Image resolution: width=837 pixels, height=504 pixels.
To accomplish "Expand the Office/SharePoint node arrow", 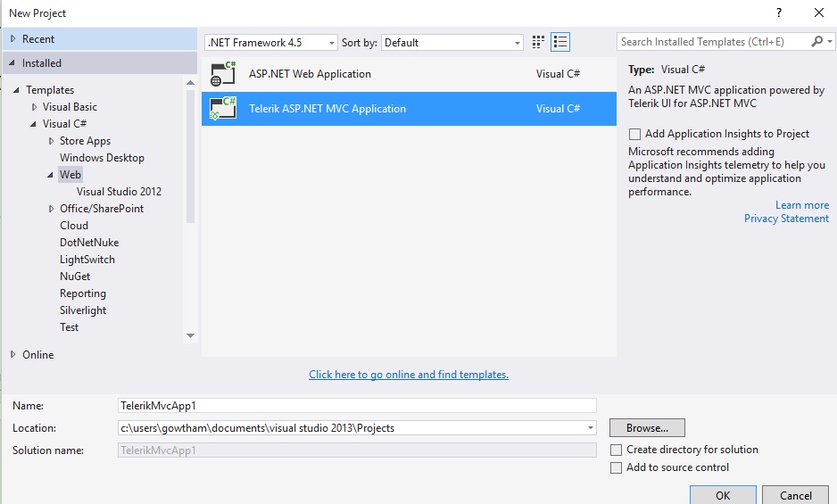I will click(x=51, y=209).
